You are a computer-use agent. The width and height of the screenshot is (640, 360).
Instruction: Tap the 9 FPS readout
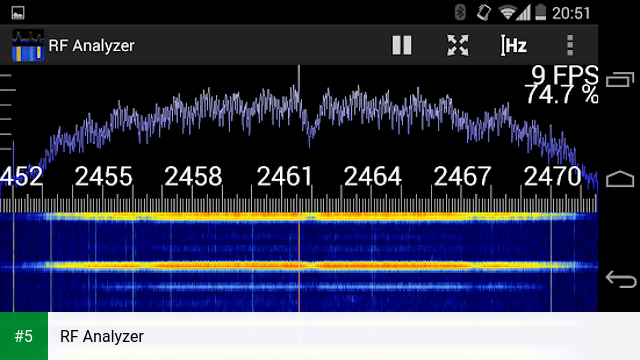click(565, 75)
